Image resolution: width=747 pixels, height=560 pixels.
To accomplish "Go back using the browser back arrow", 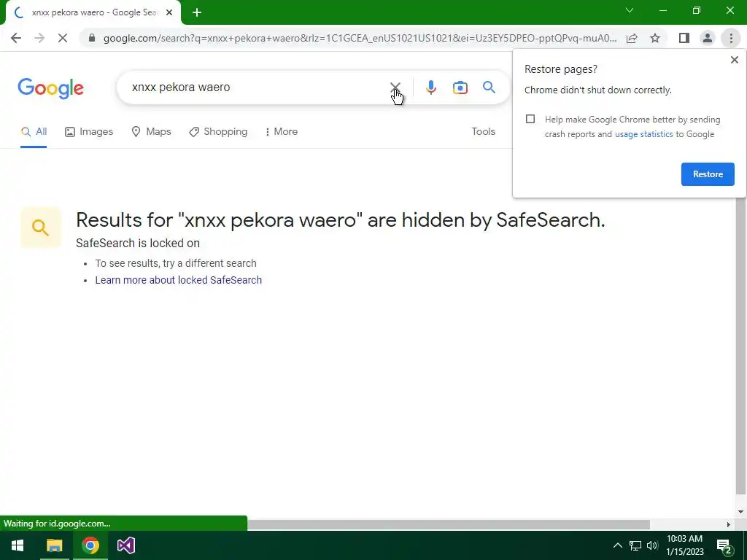I will tap(16, 38).
